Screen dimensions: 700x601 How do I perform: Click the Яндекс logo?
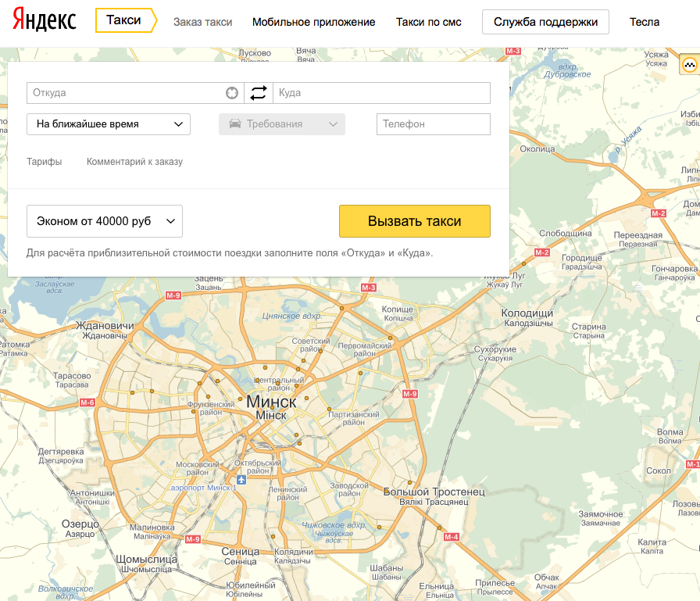pyautogui.click(x=45, y=22)
